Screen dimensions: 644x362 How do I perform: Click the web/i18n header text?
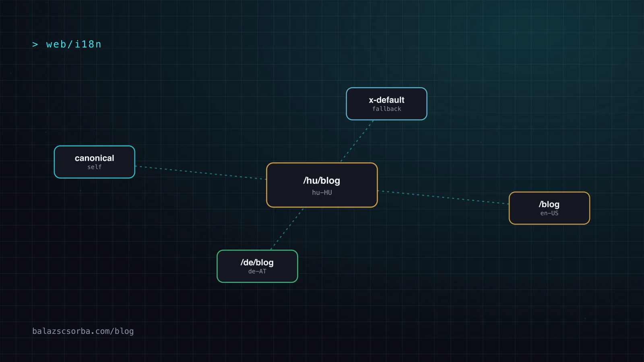tap(67, 44)
